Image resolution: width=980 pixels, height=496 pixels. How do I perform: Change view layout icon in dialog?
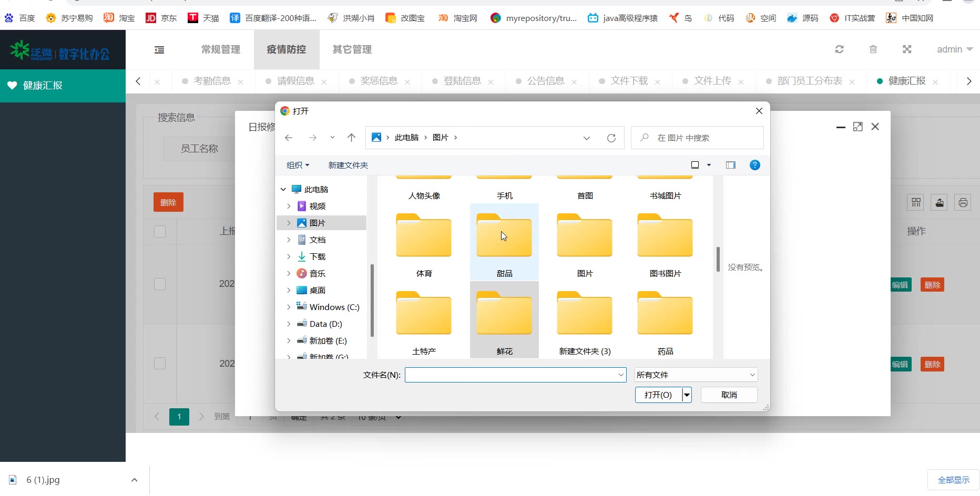(x=695, y=165)
